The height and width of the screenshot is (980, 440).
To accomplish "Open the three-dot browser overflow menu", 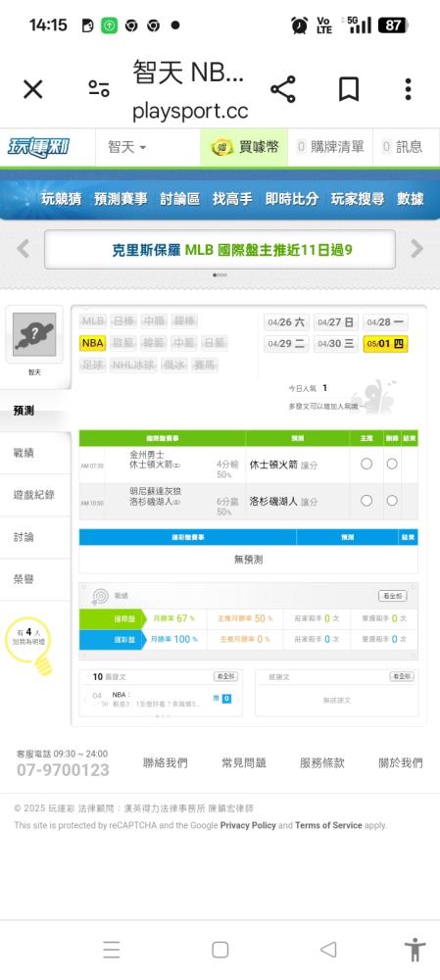I will 408,89.
